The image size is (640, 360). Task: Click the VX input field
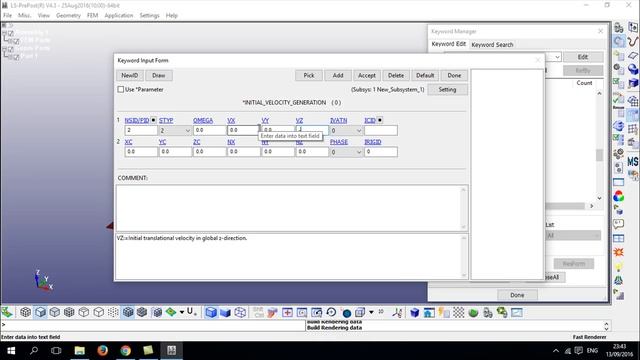tap(243, 130)
